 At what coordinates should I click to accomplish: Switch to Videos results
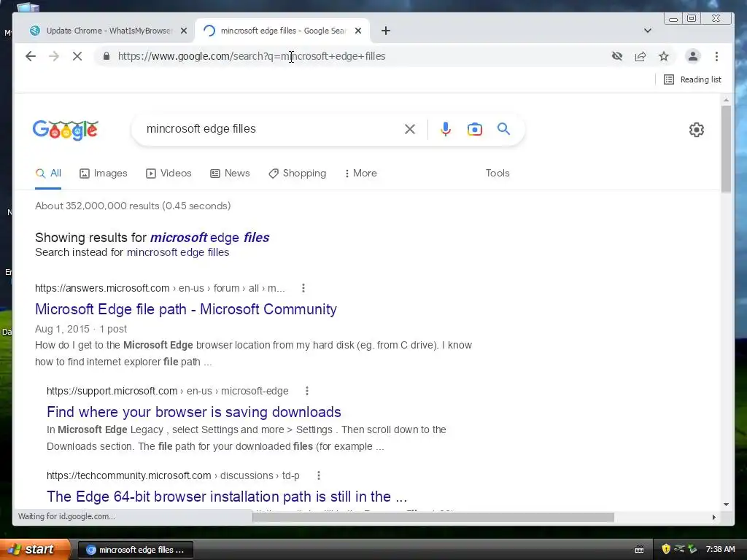coord(169,174)
